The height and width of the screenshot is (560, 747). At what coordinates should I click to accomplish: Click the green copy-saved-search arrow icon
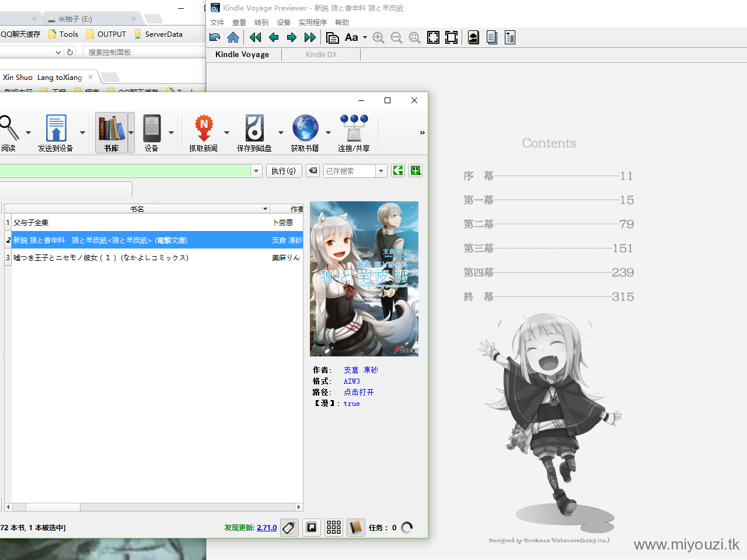point(398,170)
